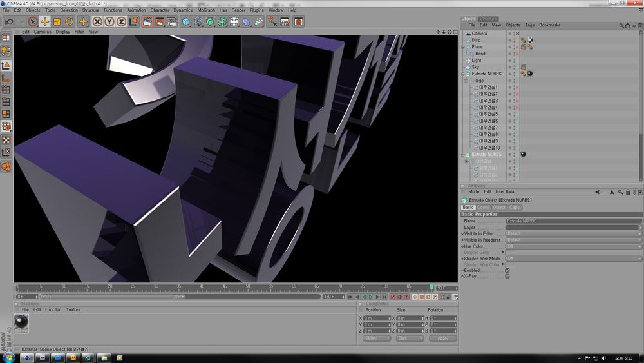Check the X-Ray checkbox
The image size is (644, 363).
(507, 276)
